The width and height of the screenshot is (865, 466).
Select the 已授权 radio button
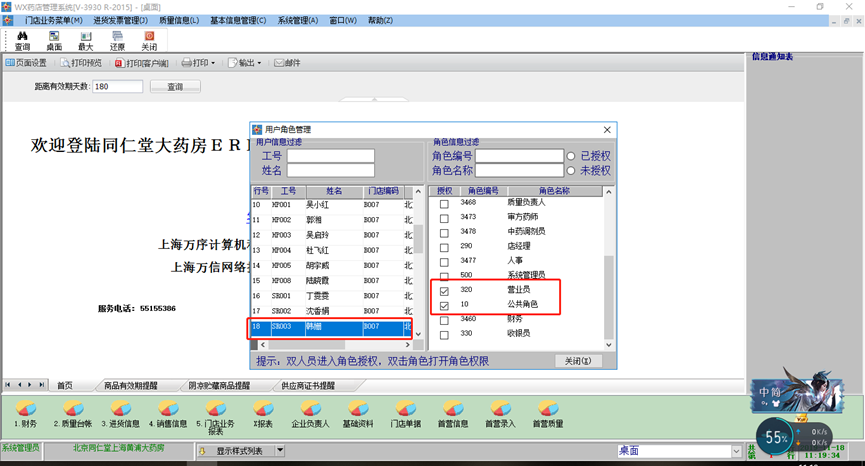click(571, 156)
